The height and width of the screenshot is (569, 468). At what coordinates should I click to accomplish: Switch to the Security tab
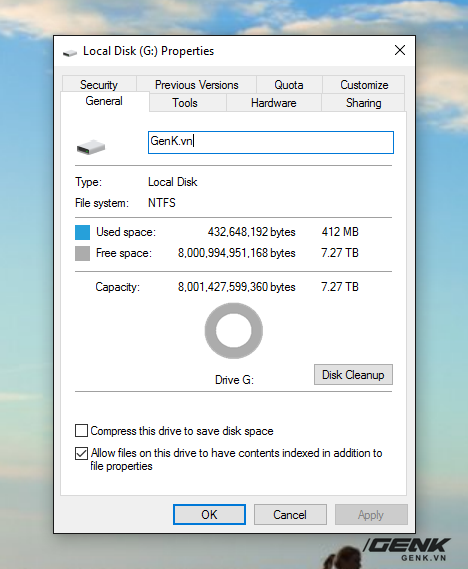tap(99, 85)
